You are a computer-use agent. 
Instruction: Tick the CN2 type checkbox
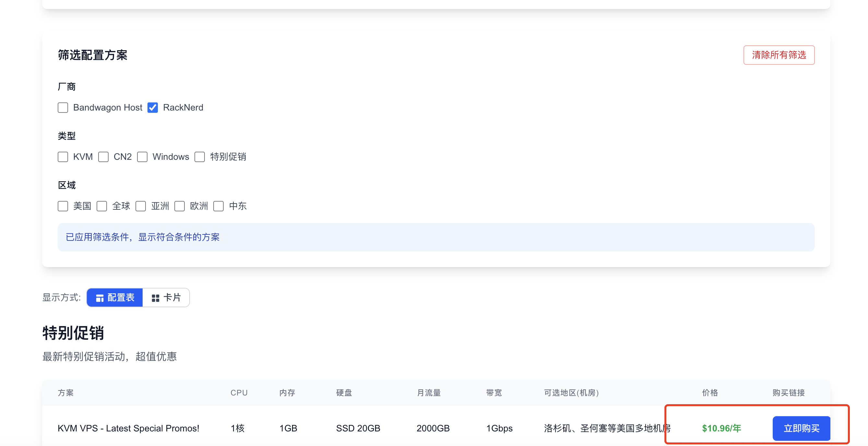pyautogui.click(x=103, y=157)
